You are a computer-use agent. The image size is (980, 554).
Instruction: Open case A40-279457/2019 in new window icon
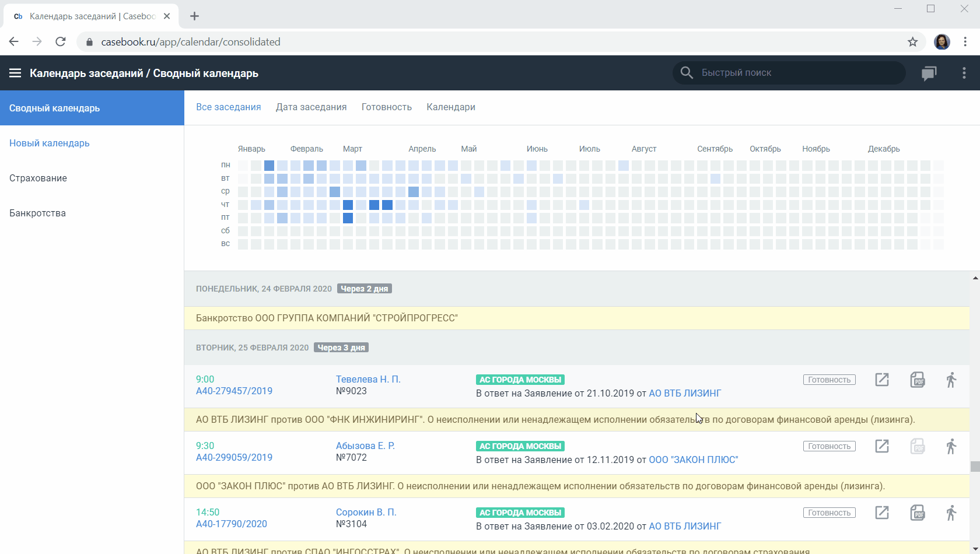[x=882, y=380]
